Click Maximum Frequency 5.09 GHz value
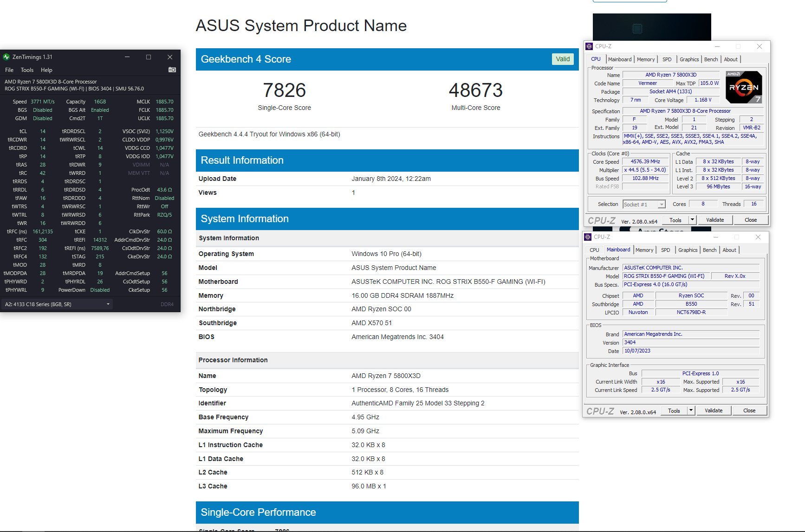This screenshot has width=805, height=532. 365,431
